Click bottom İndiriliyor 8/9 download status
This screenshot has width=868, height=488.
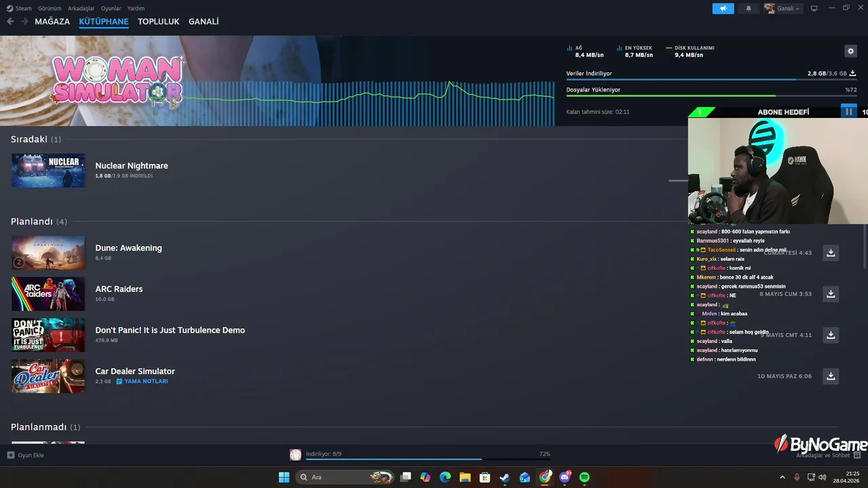[x=323, y=454]
